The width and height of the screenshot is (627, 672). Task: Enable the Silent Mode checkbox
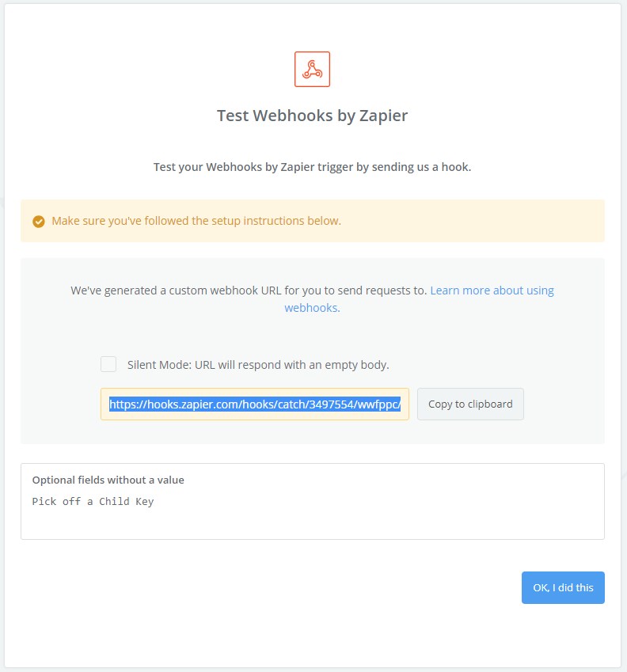pos(108,364)
